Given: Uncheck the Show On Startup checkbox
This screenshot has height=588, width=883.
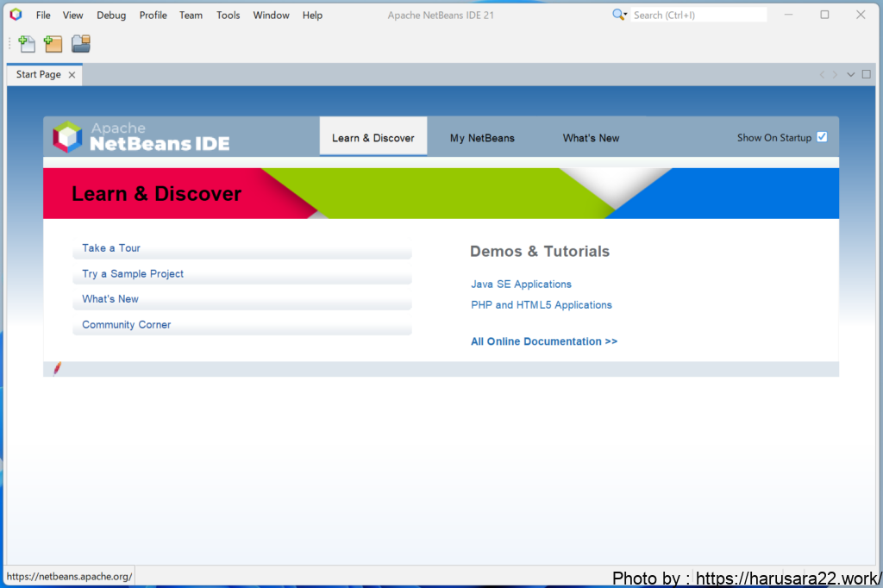Looking at the screenshot, I should pyautogui.click(x=822, y=137).
